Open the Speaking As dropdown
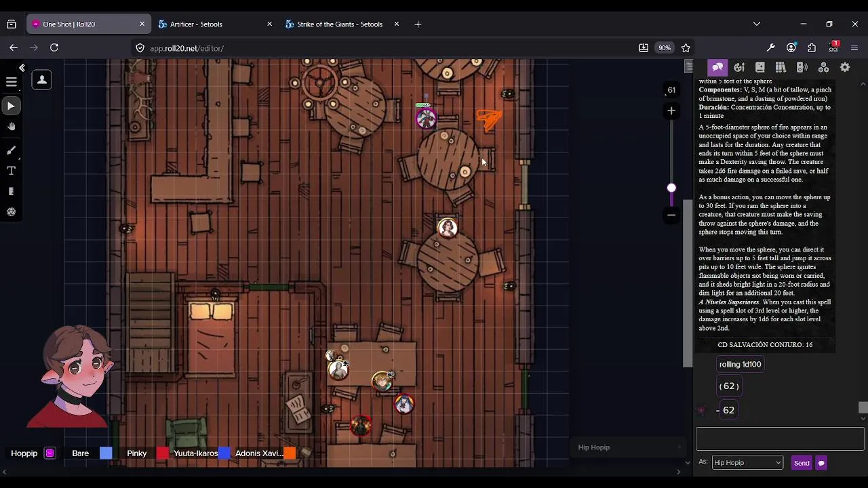The width and height of the screenshot is (868, 488). (747, 463)
